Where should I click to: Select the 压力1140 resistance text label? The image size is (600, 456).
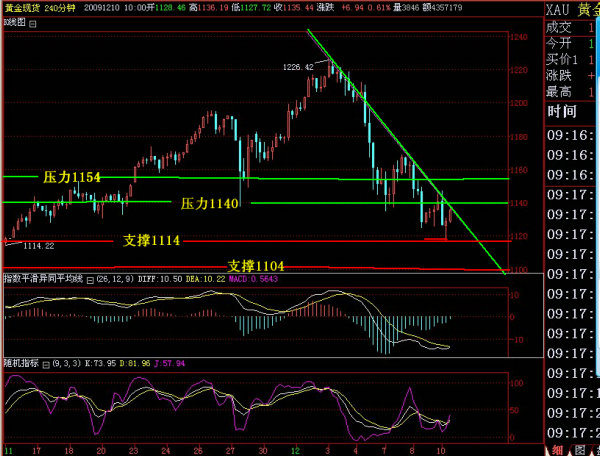209,203
